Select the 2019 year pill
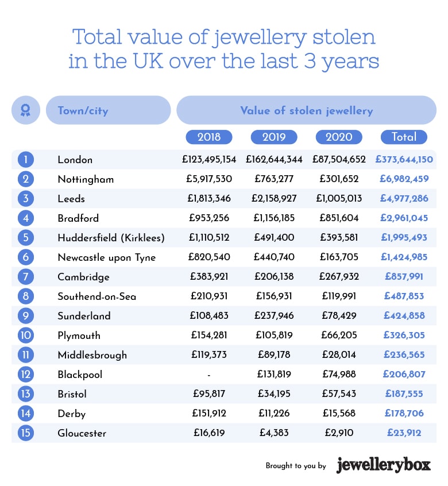This screenshot has height=486, width=448. pos(274,137)
